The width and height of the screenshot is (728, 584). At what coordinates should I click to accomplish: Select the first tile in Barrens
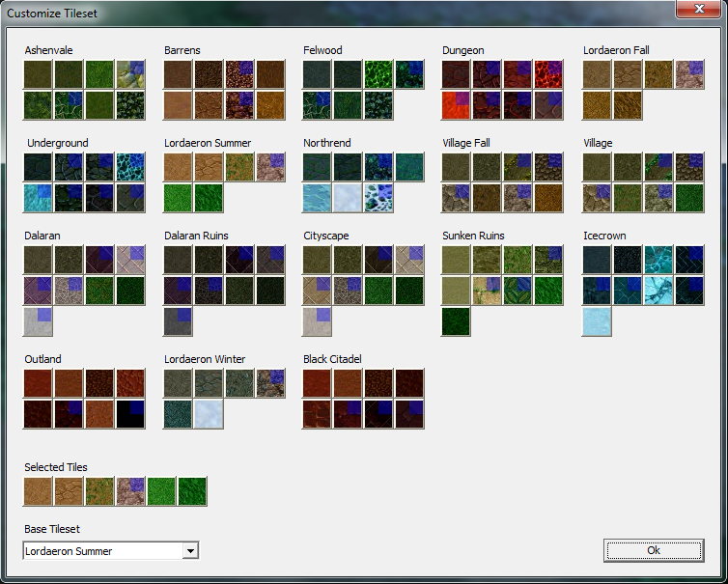pyautogui.click(x=178, y=74)
